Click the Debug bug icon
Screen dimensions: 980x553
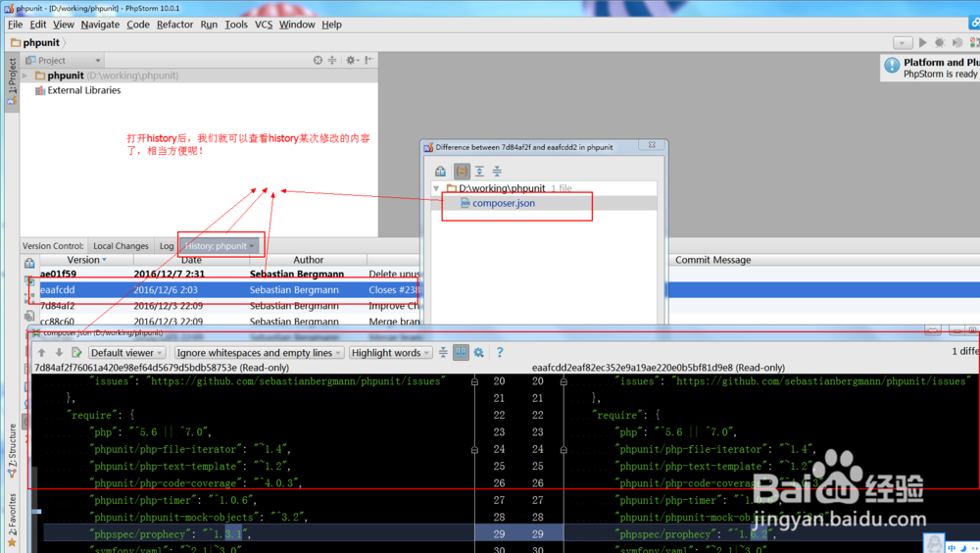point(940,42)
